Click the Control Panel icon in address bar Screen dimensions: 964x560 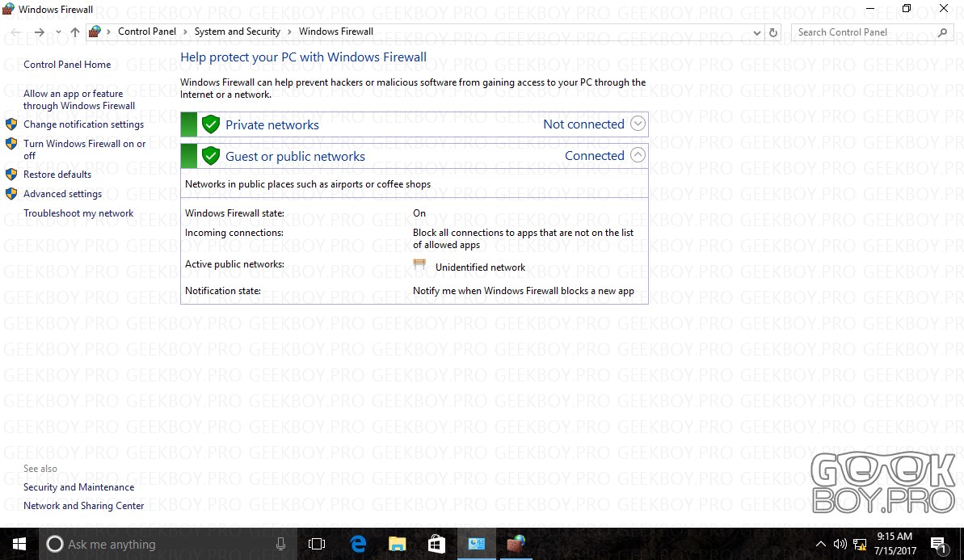[x=95, y=32]
